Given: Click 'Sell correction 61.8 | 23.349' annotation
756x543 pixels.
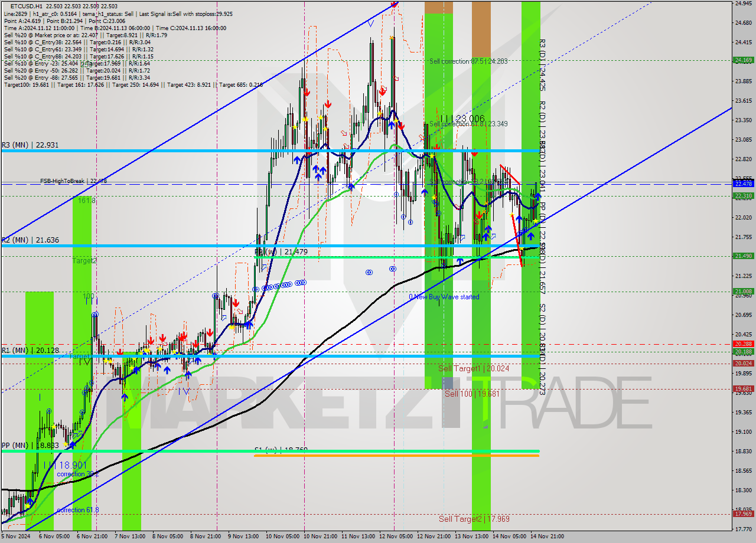Looking at the screenshot, I should [x=468, y=124].
